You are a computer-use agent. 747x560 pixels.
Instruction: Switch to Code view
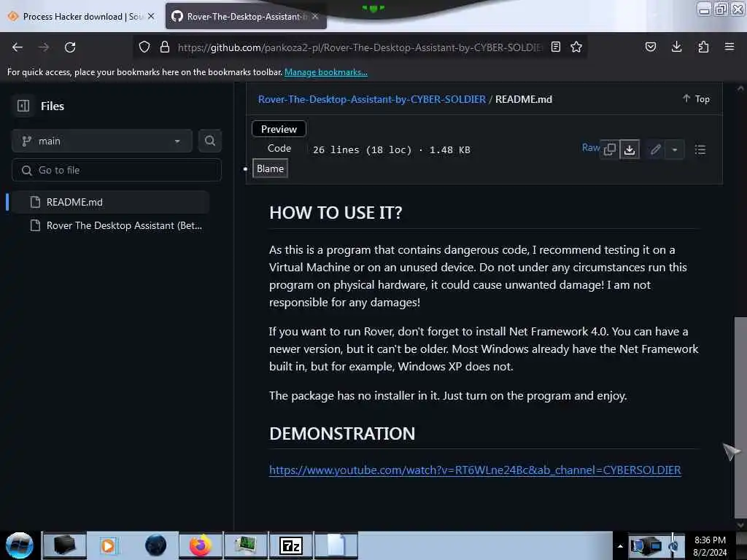point(279,148)
